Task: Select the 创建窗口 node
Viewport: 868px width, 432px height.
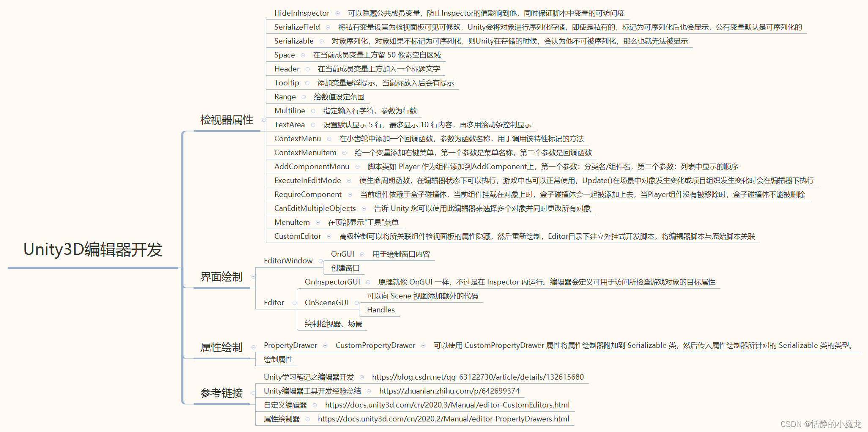Action: click(x=345, y=268)
